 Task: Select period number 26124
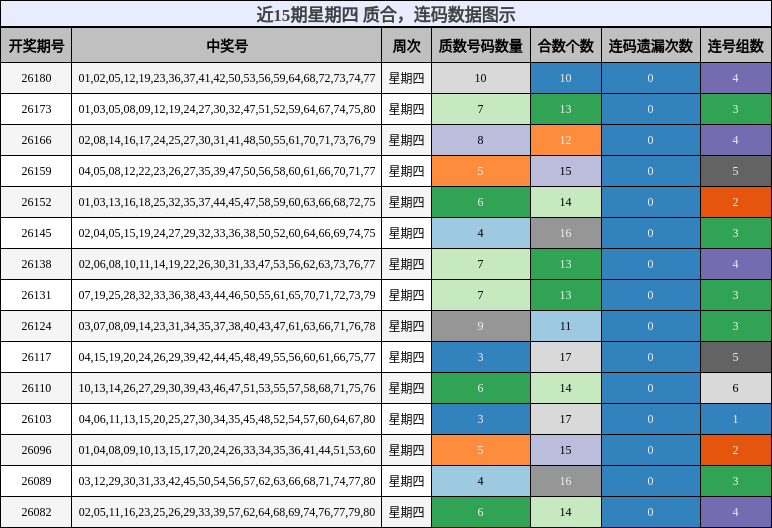click(x=36, y=326)
